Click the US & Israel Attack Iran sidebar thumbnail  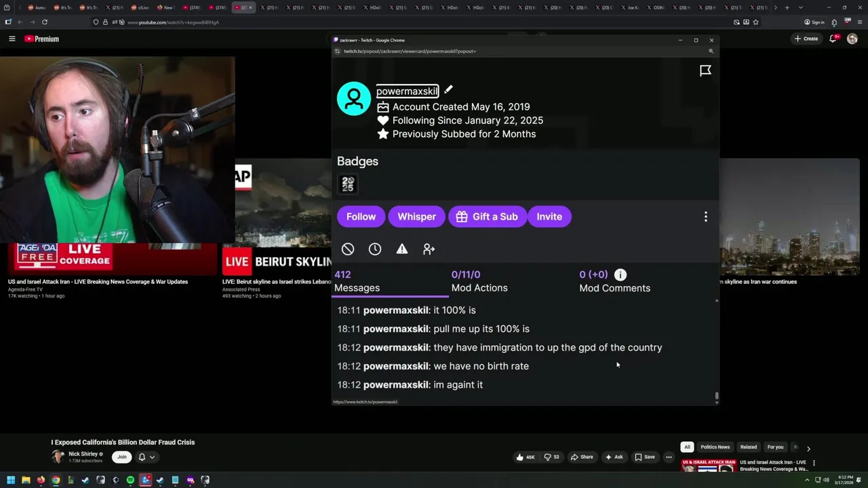click(x=709, y=466)
